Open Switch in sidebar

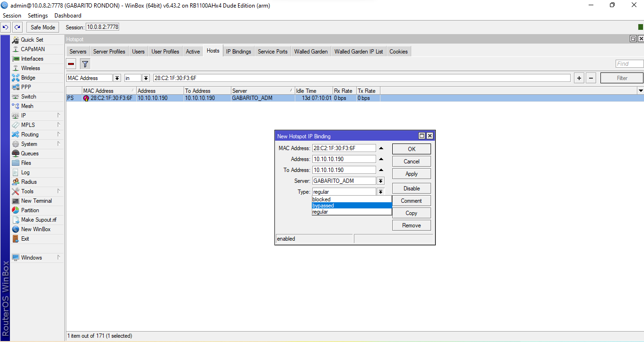(37, 97)
